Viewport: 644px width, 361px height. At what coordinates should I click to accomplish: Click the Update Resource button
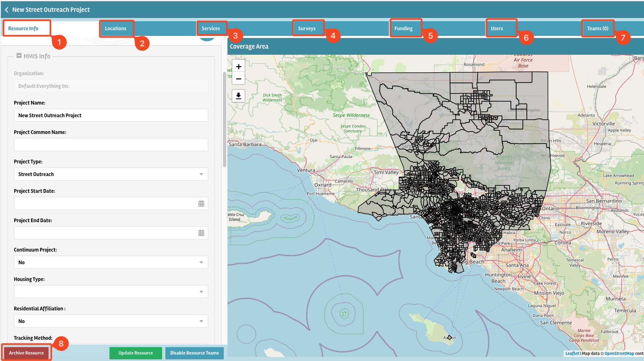136,353
